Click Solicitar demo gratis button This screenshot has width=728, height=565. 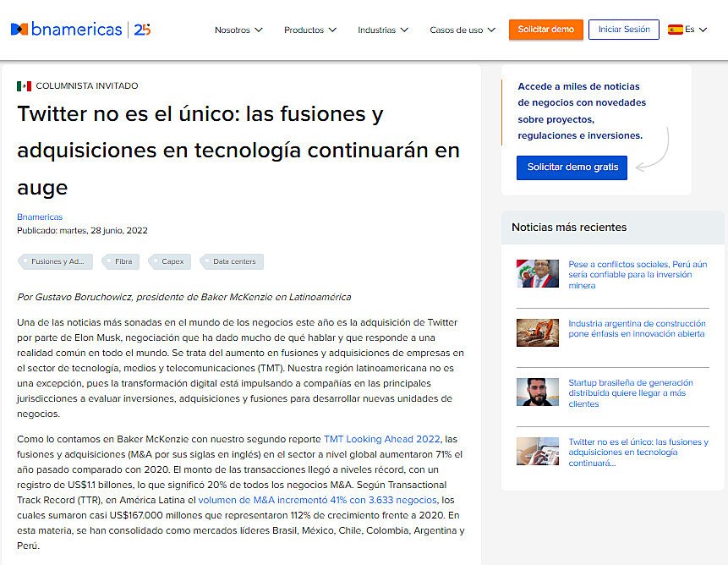[572, 167]
